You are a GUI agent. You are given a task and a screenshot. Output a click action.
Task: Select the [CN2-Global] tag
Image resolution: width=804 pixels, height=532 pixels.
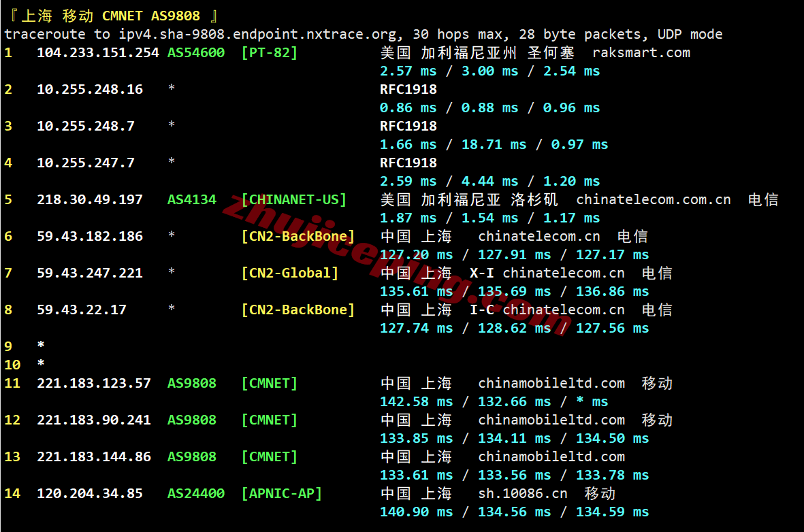pos(289,273)
